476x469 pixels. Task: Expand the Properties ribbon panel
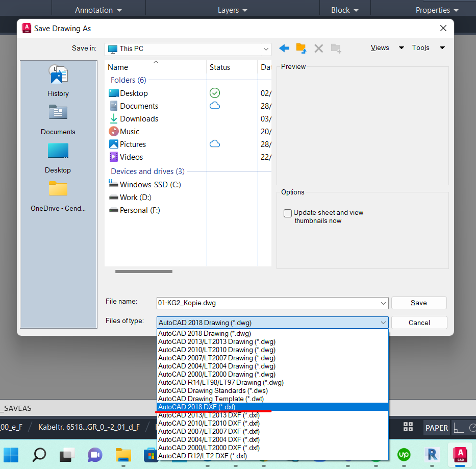(437, 10)
